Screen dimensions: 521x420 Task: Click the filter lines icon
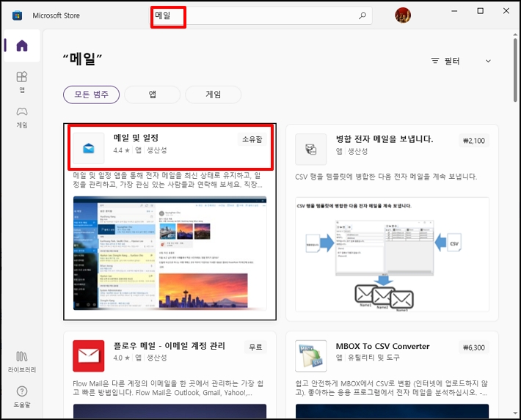click(x=435, y=61)
